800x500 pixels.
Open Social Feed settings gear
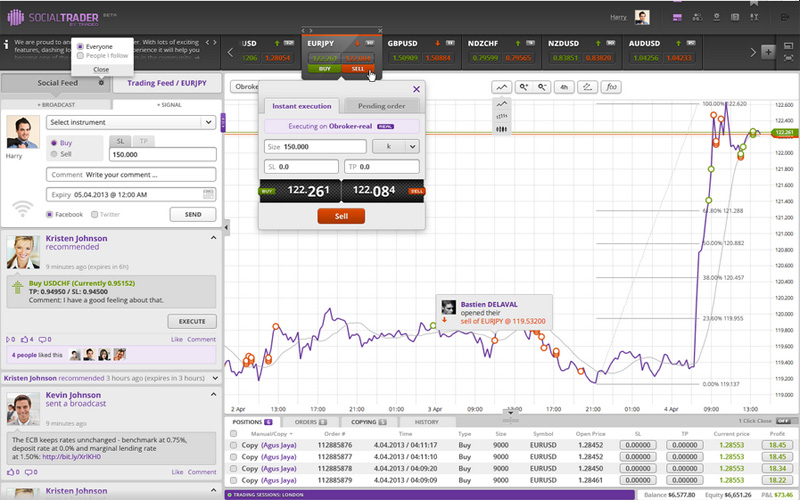coord(101,83)
